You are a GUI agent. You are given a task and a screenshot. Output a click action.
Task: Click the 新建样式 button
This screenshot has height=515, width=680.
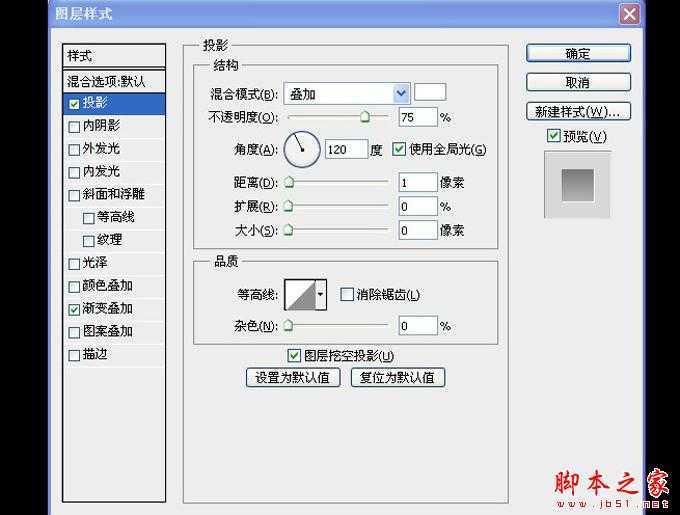click(578, 111)
